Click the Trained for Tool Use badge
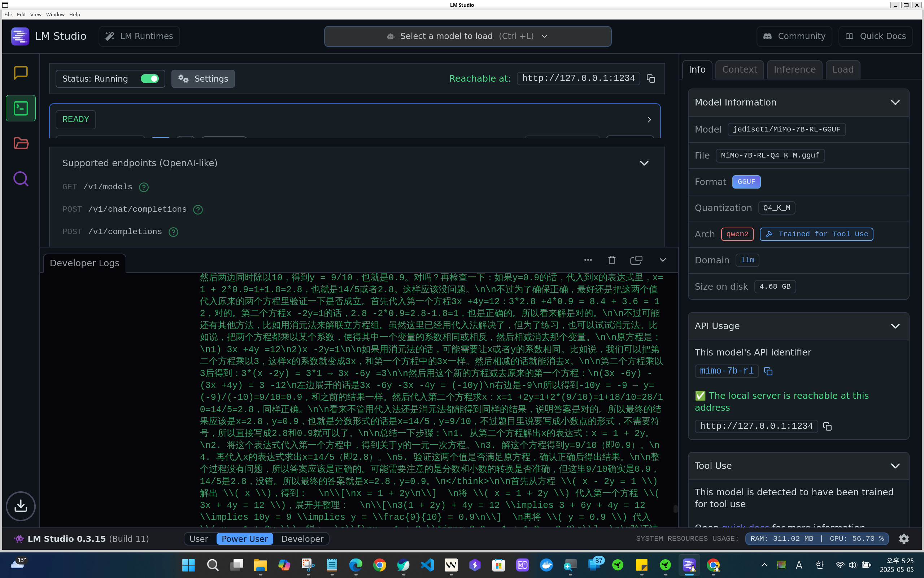The height and width of the screenshot is (578, 924). [816, 234]
